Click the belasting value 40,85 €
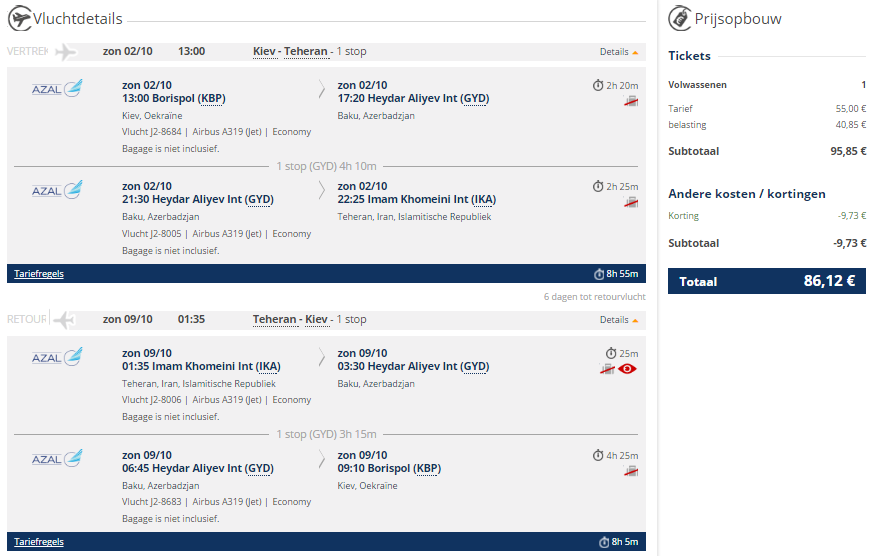 click(x=851, y=125)
